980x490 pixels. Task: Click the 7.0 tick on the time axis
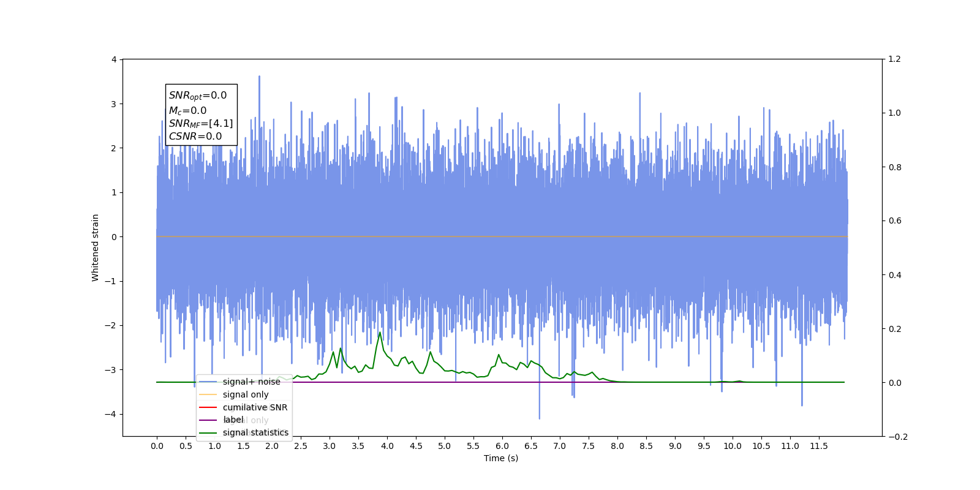[560, 446]
